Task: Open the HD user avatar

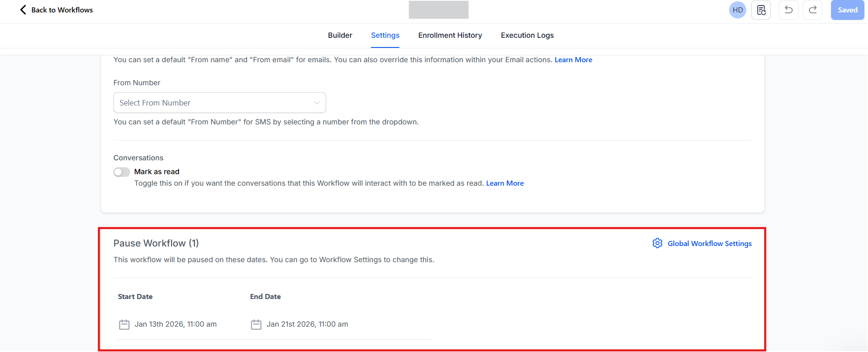Action: click(x=737, y=10)
